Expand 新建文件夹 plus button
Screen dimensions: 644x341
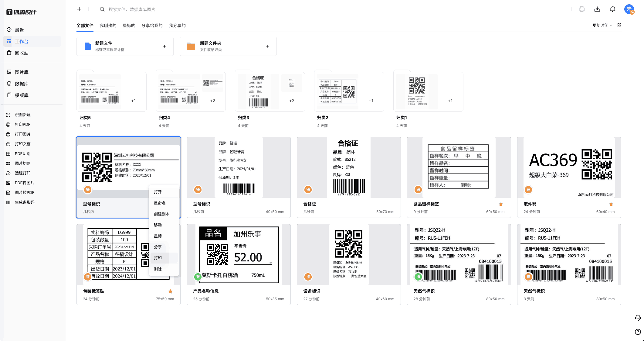click(x=267, y=46)
